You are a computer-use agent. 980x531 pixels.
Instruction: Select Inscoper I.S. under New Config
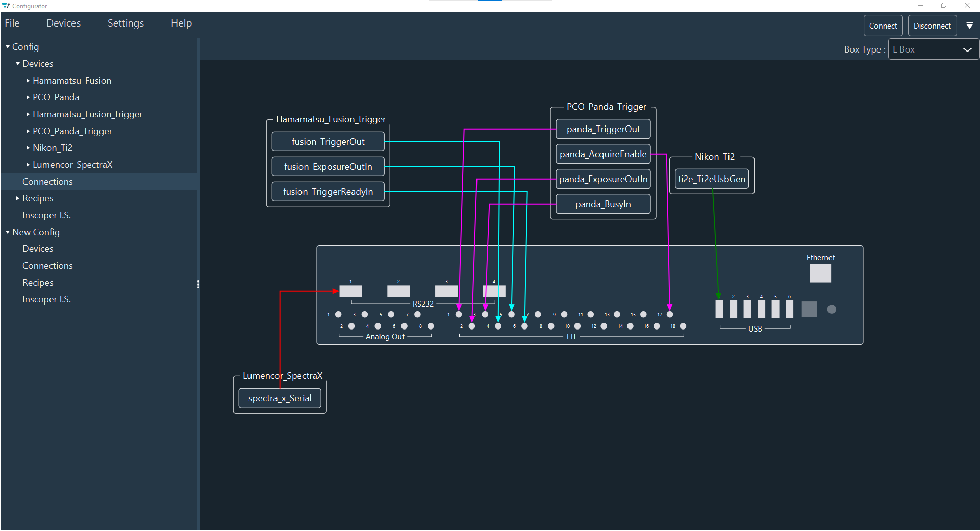[x=46, y=299]
